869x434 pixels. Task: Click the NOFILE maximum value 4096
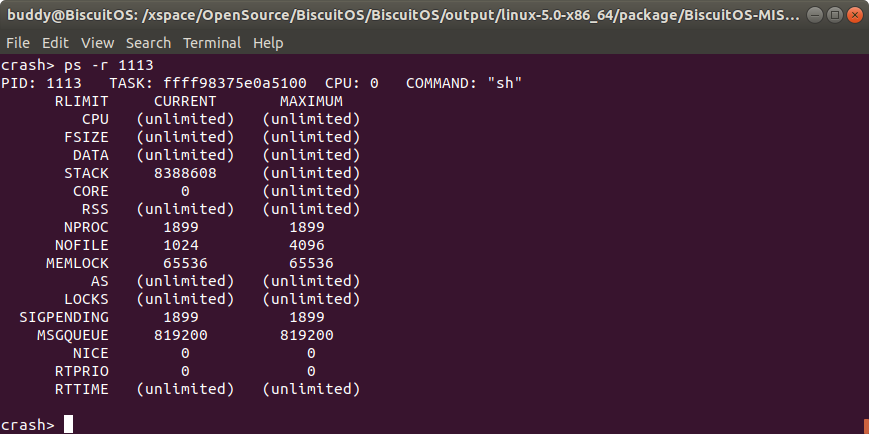coord(312,245)
